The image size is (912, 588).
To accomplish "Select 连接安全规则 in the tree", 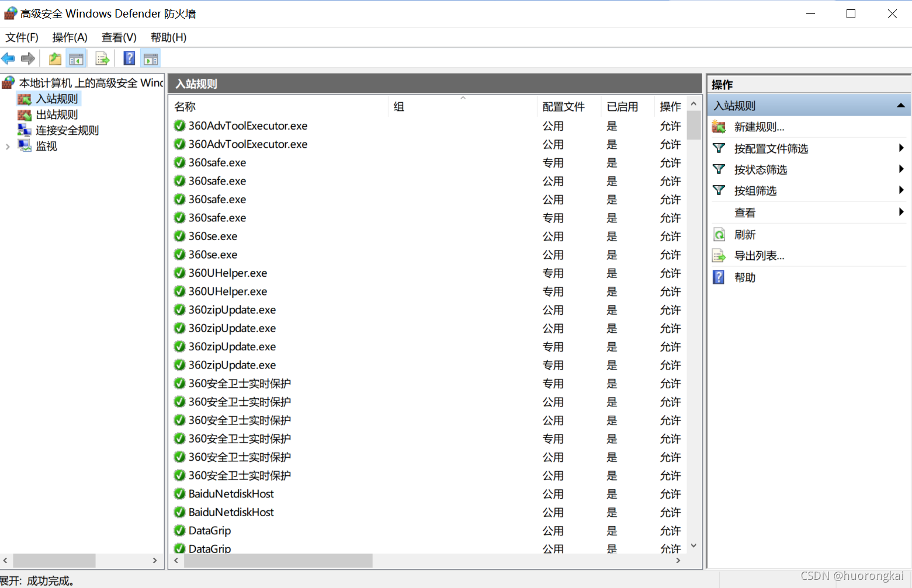I will 67,130.
